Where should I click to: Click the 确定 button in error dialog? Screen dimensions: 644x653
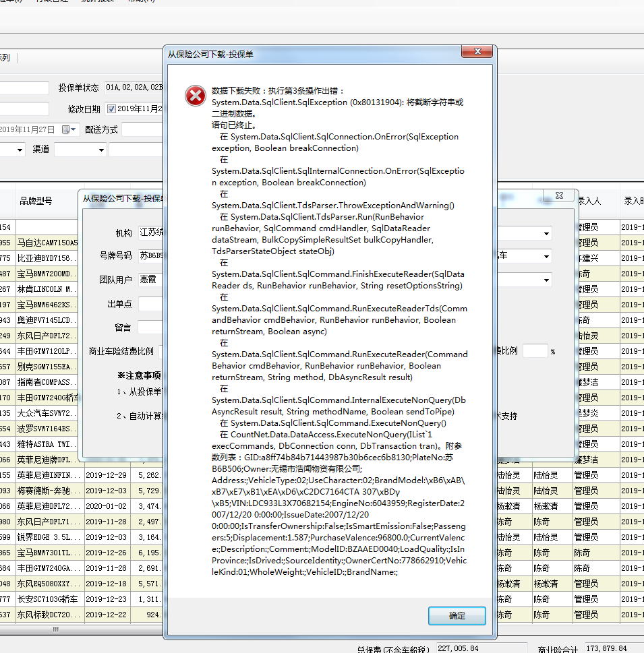coord(457,615)
